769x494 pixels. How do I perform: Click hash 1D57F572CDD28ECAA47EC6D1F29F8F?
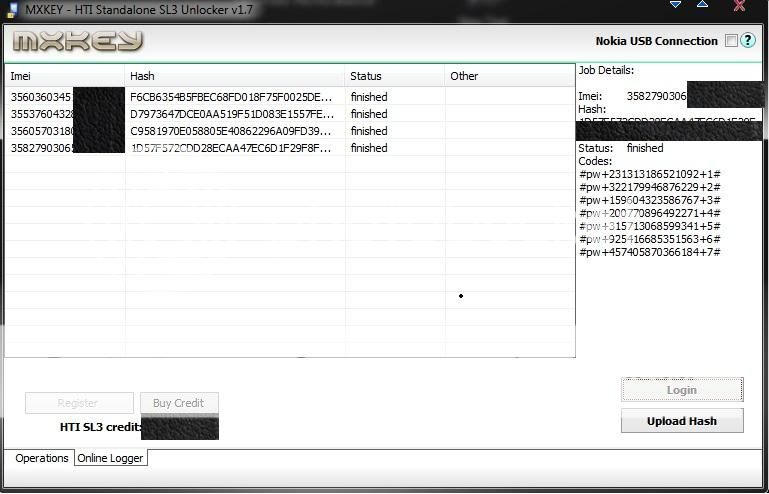[231, 148]
